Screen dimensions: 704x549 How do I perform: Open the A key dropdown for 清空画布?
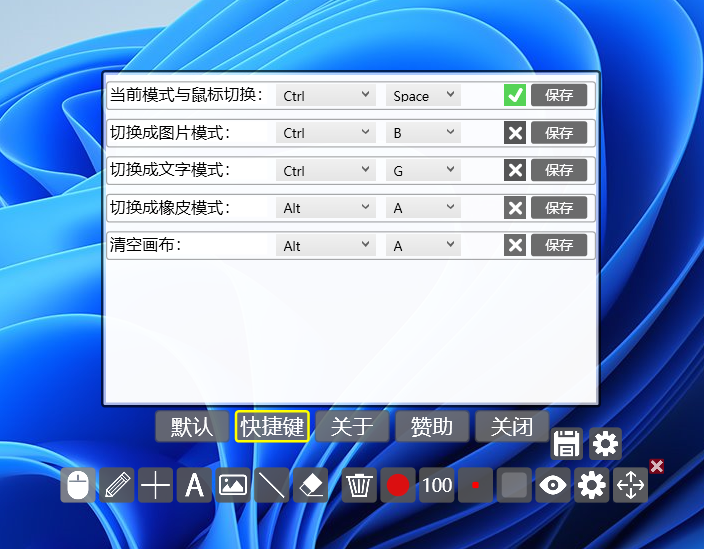pos(423,245)
